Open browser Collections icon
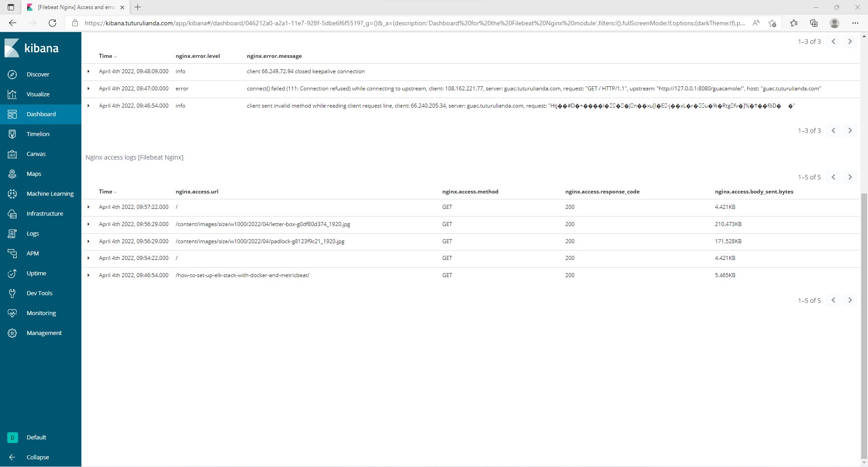This screenshot has height=467, width=868. (x=814, y=23)
